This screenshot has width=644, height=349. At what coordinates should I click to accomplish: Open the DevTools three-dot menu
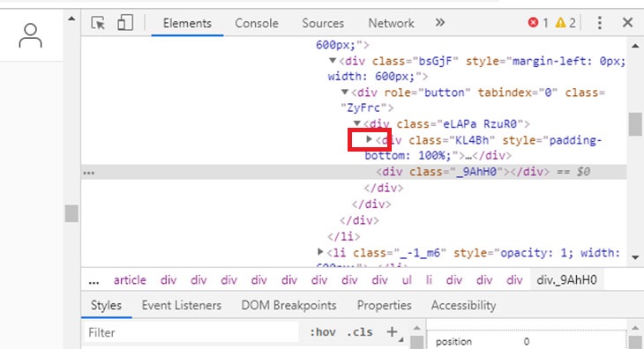[600, 23]
